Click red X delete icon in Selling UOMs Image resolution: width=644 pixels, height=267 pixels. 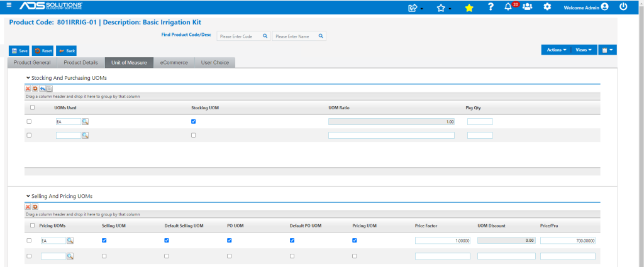28,207
